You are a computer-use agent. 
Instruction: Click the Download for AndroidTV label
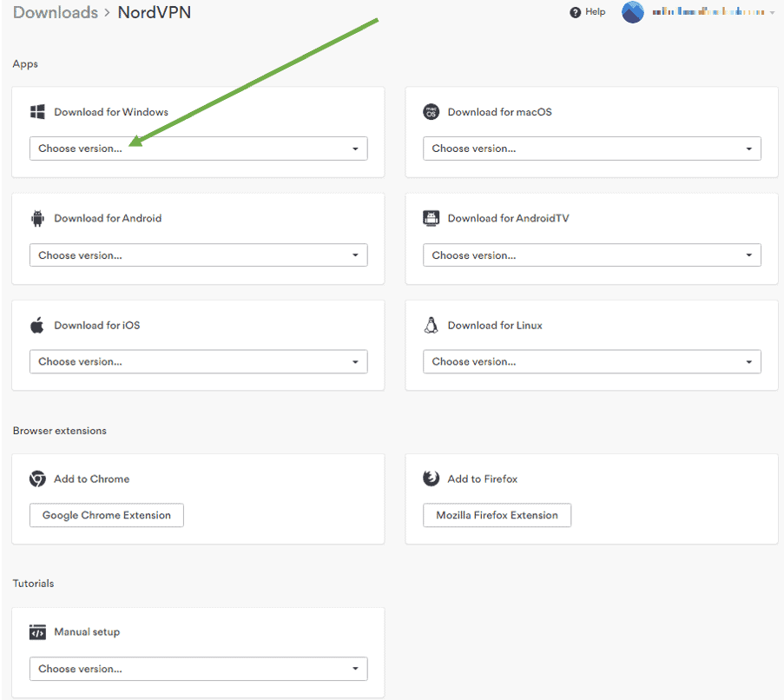click(x=508, y=219)
